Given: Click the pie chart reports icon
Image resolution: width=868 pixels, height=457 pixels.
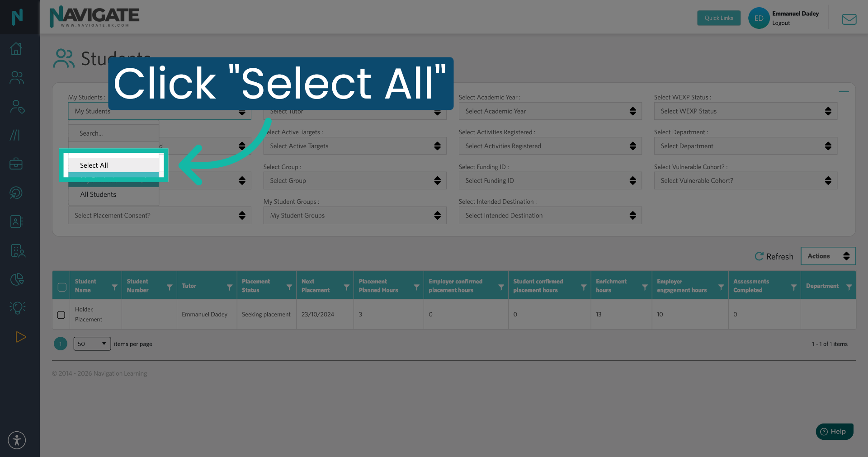Looking at the screenshot, I should point(17,279).
